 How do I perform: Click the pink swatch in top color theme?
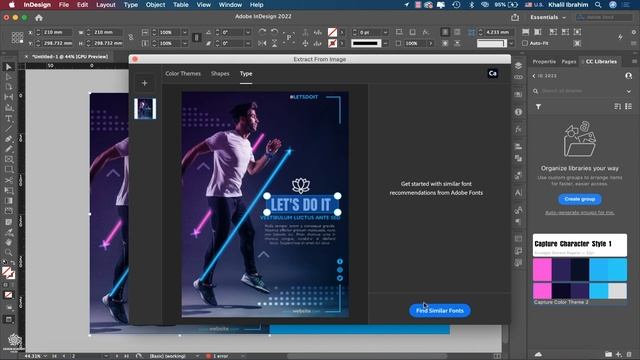click(542, 270)
